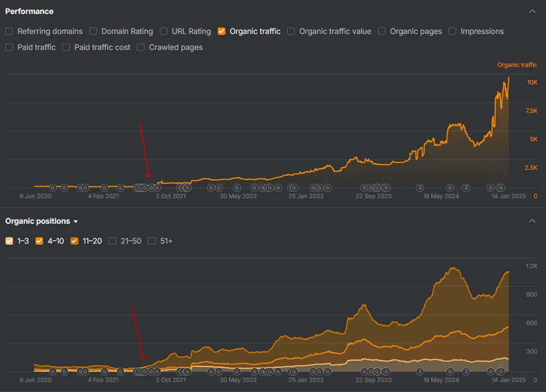
Task: Click the Organic traffic axis label
Action: point(517,65)
